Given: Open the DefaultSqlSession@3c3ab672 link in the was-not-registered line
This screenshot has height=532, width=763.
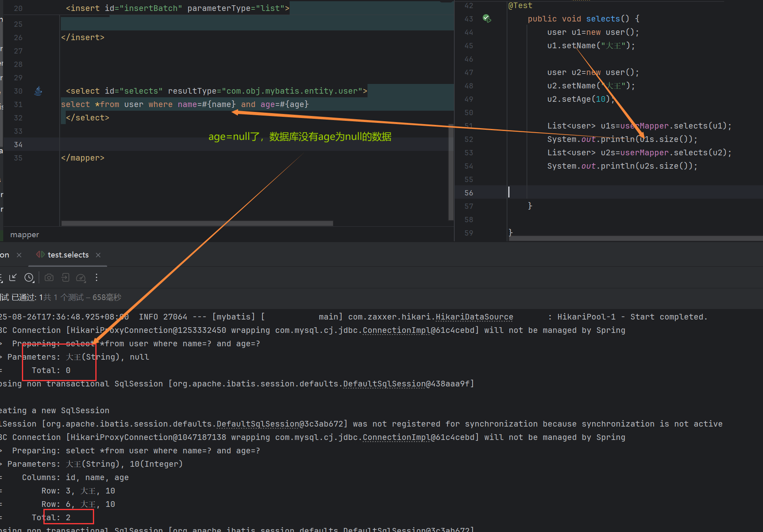Looking at the screenshot, I should (x=281, y=424).
